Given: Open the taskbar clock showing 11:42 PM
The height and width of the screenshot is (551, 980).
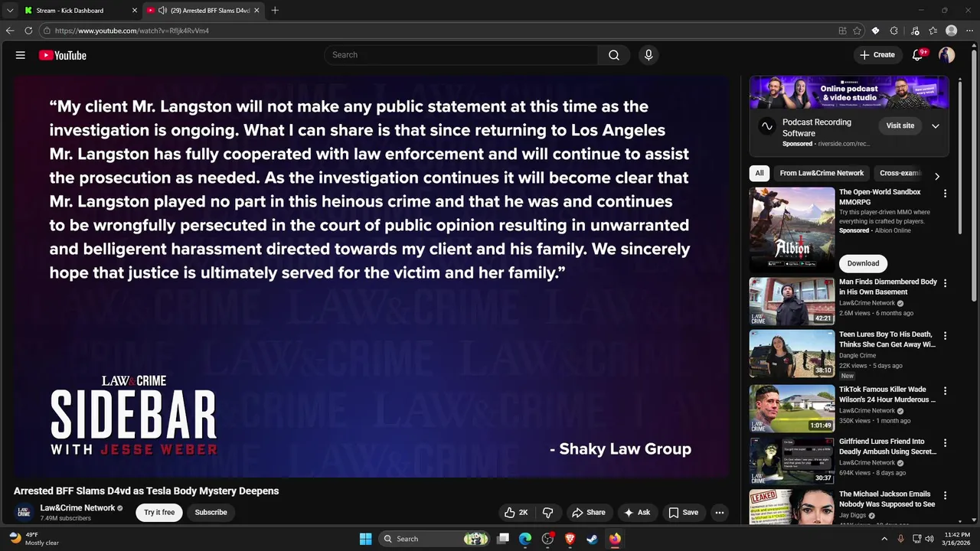Looking at the screenshot, I should 957,539.
